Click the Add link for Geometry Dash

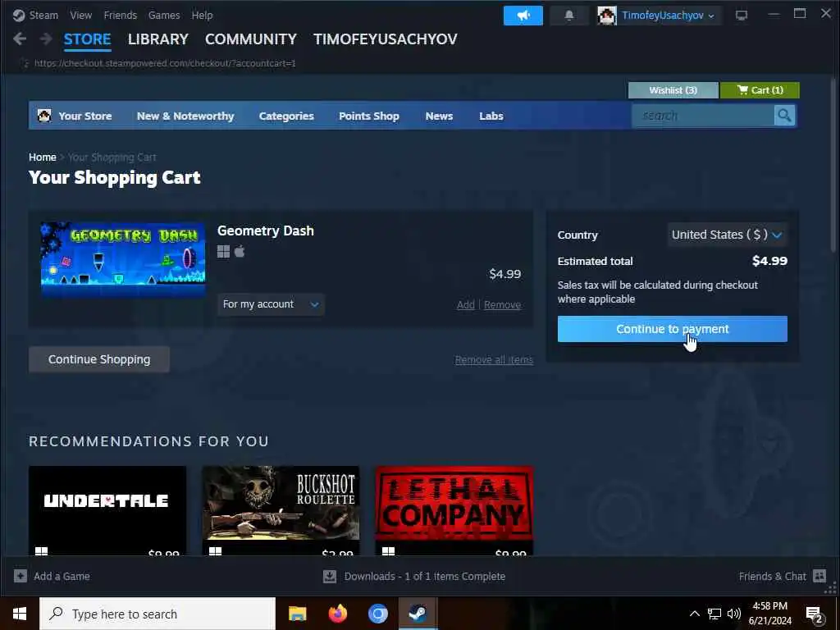[466, 305]
